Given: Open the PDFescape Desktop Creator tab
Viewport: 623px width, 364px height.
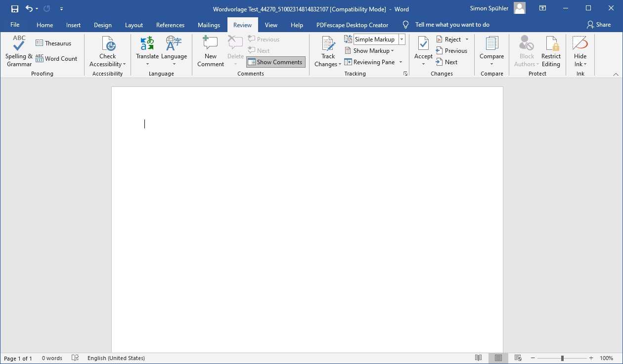Looking at the screenshot, I should coord(352,25).
